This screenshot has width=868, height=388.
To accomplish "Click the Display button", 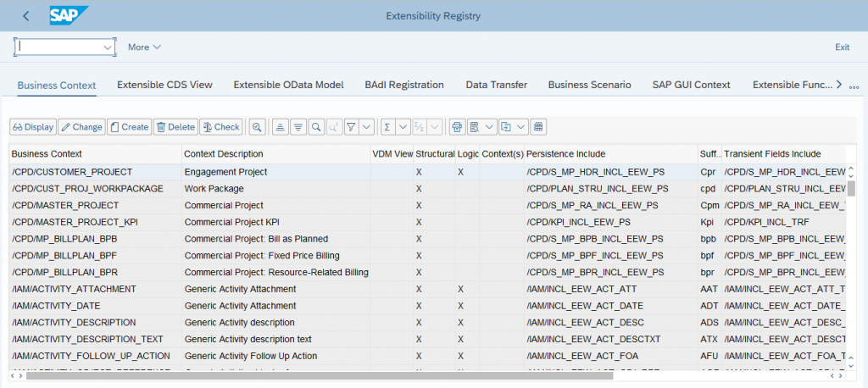I will (33, 127).
